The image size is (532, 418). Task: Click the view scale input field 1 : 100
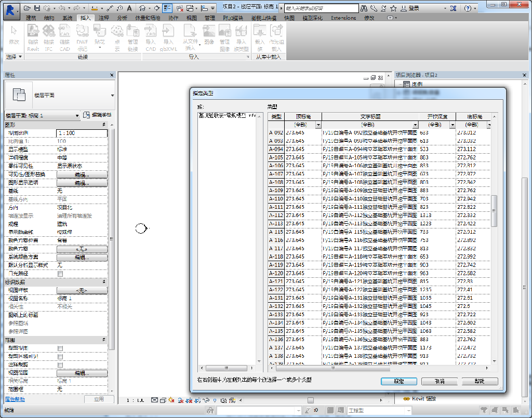82,133
